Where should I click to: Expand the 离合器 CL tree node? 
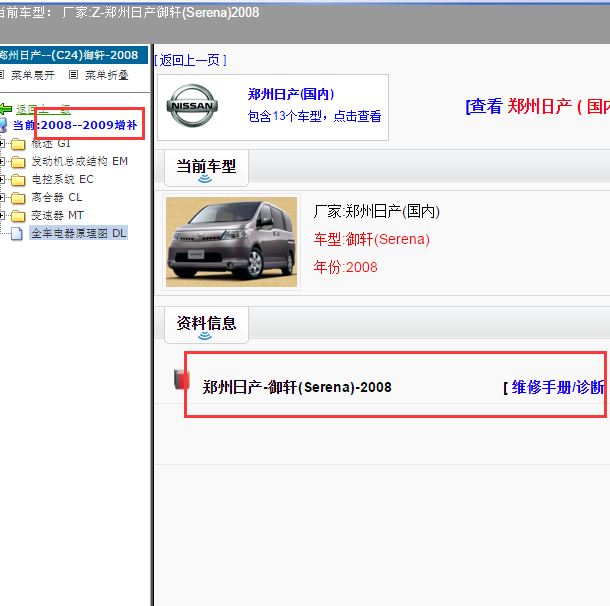click(2, 197)
